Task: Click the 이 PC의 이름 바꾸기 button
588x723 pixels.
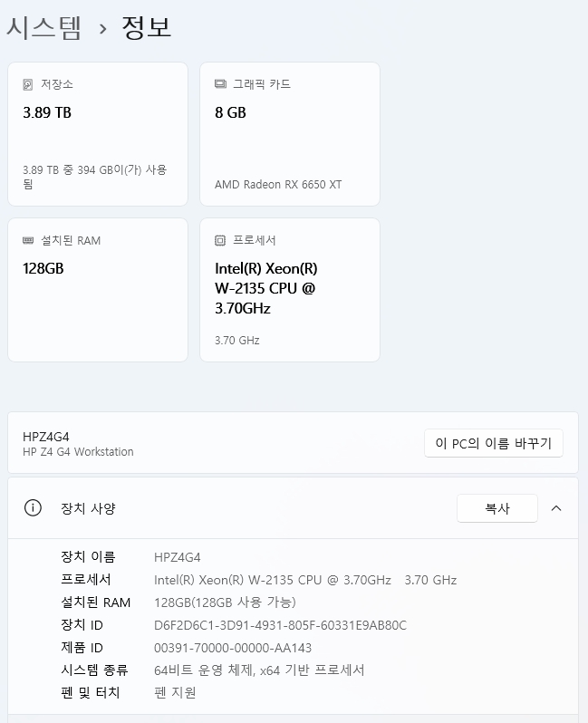Action: pos(494,443)
